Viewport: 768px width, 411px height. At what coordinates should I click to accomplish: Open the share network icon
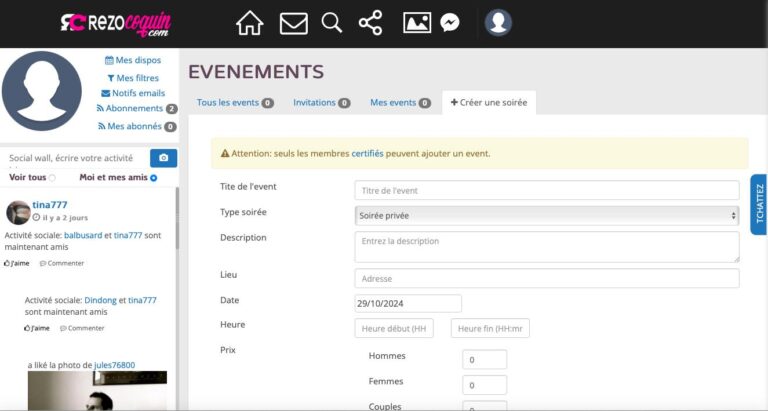click(370, 23)
